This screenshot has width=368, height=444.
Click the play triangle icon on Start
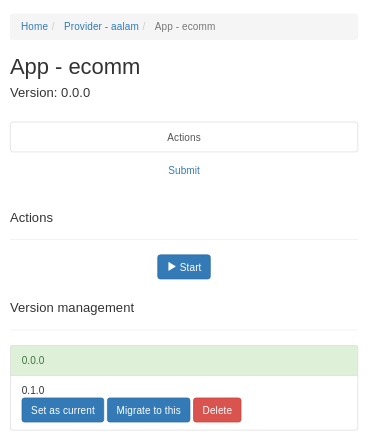point(172,266)
